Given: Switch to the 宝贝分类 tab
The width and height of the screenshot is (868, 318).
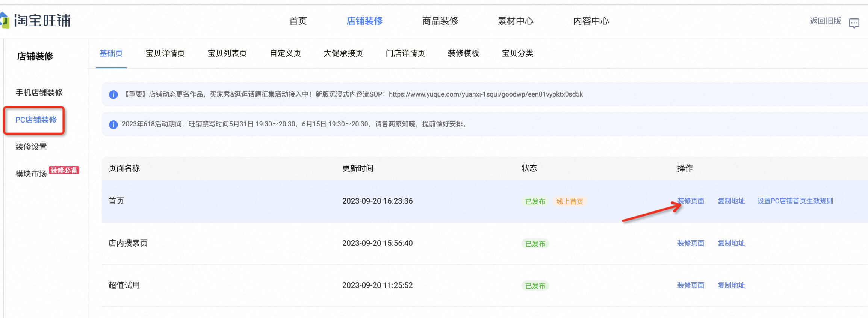Looking at the screenshot, I should tap(518, 53).
